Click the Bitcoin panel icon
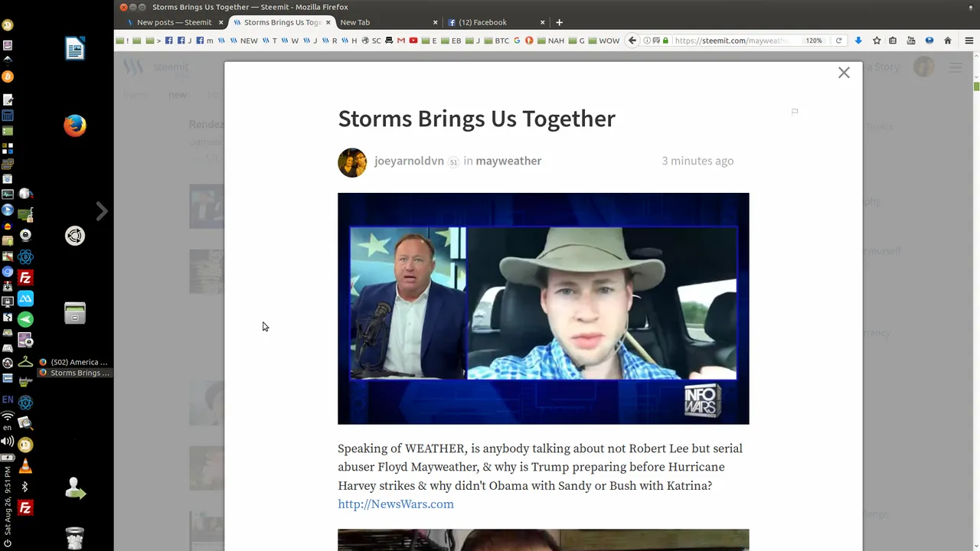The height and width of the screenshot is (551, 980). (8, 77)
